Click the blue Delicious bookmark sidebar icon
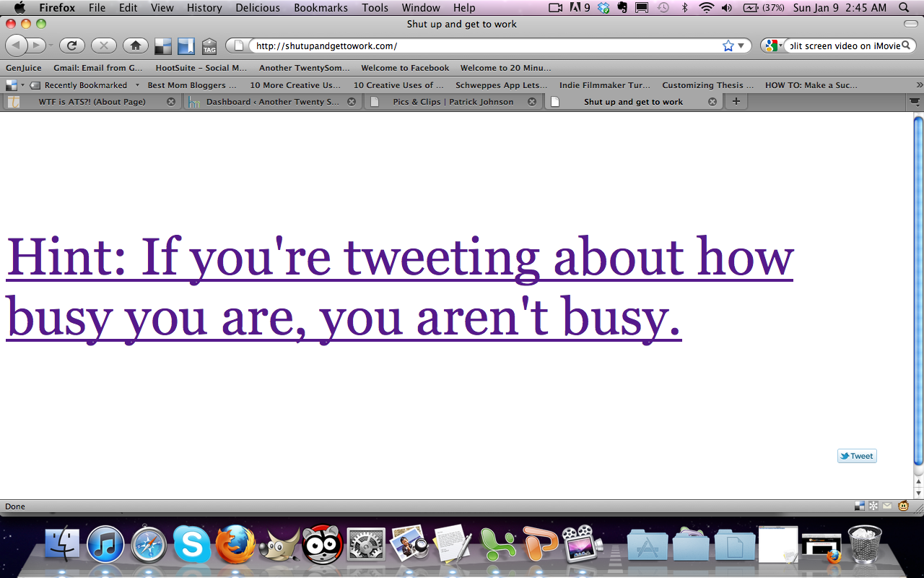Viewport: 924px width, 578px height. [186, 46]
